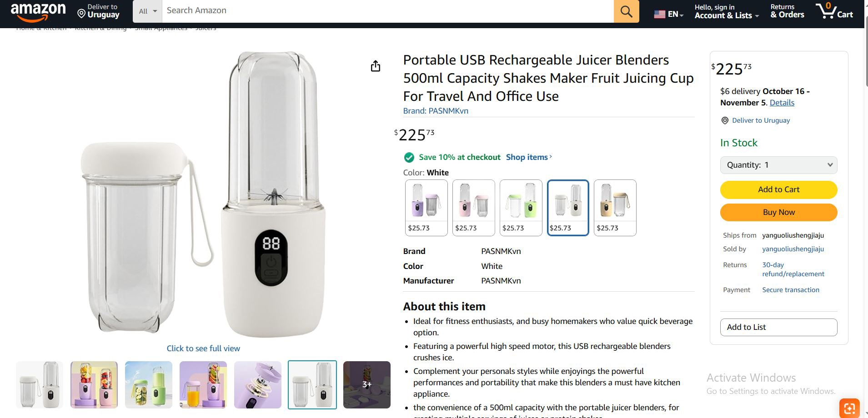The image size is (868, 418).
Task: Click the Amazon logo
Action: (38, 11)
